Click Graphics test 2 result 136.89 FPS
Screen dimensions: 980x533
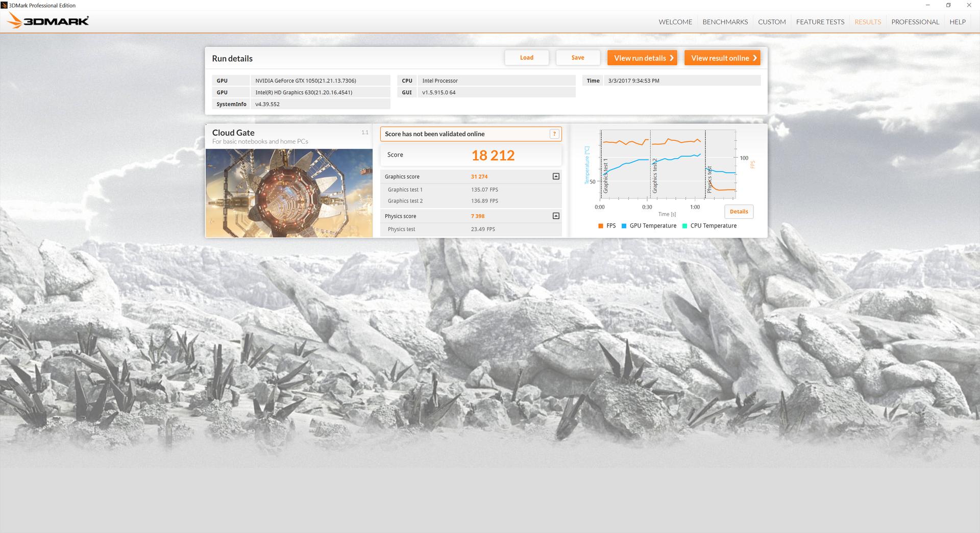pyautogui.click(x=484, y=201)
